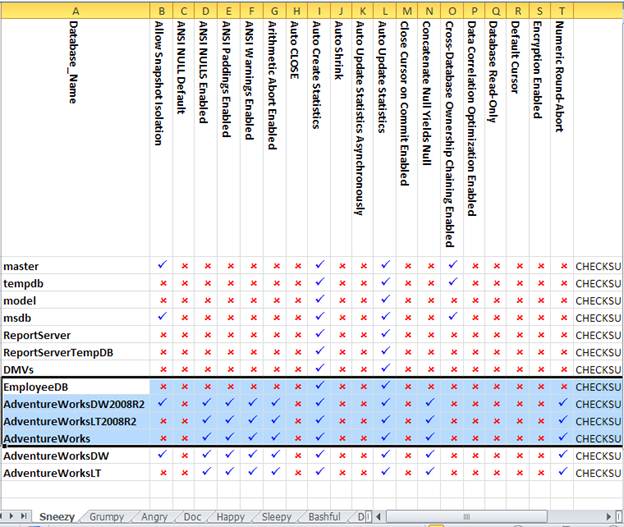Click the CHECKSU cell in AdventureWorksLT row
This screenshot has height=527, width=624.
pos(598,473)
